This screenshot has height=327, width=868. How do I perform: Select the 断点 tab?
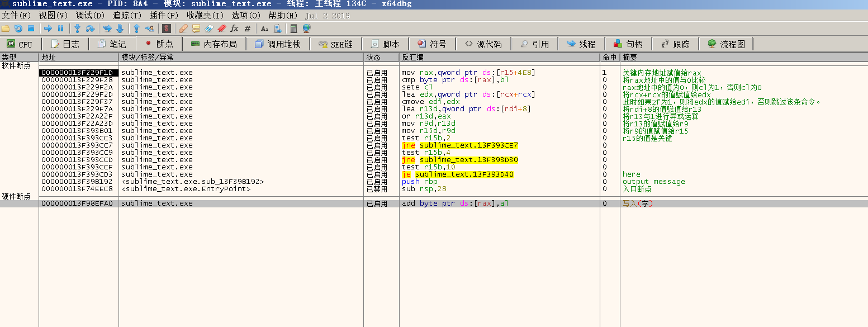[159, 44]
